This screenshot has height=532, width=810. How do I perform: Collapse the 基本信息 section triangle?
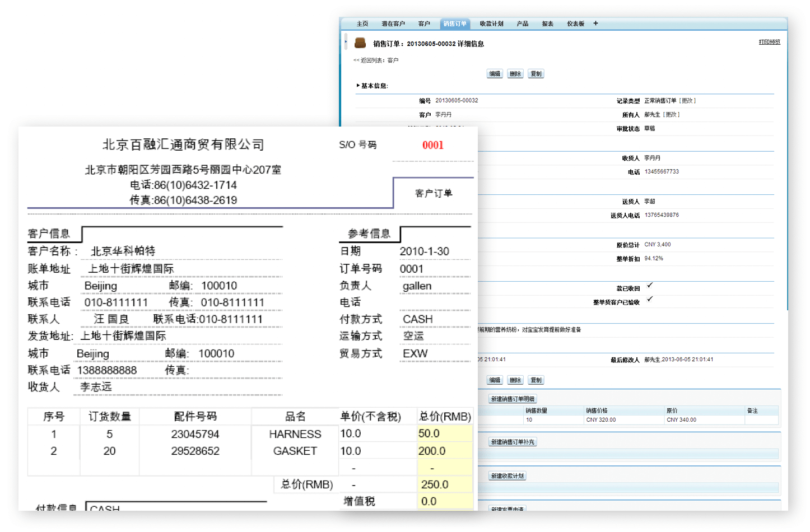pyautogui.click(x=358, y=86)
